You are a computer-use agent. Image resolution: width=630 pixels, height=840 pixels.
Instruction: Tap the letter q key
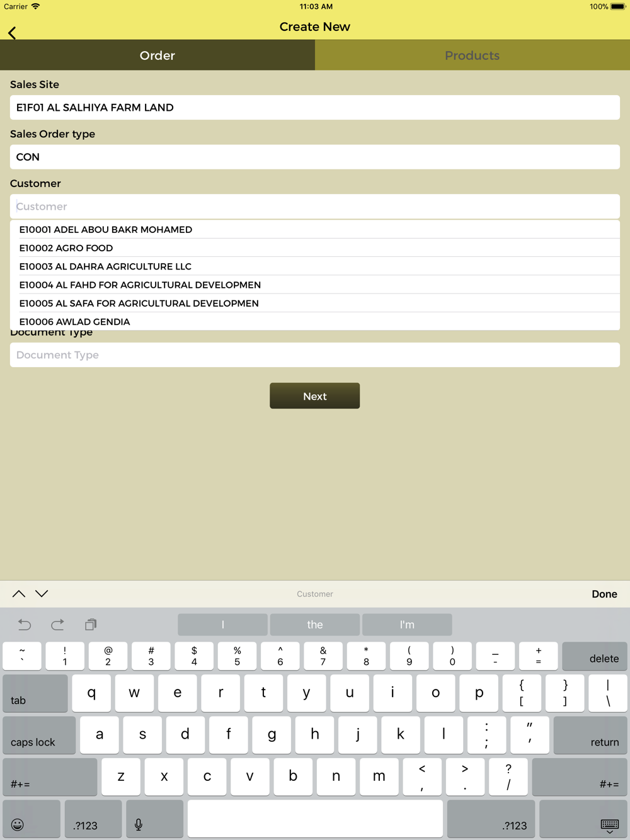click(x=91, y=693)
